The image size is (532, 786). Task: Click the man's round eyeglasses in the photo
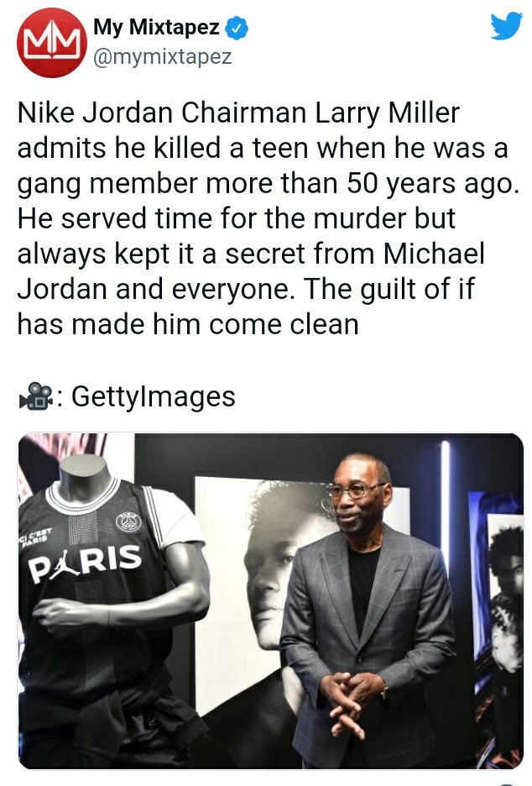pos(357,490)
